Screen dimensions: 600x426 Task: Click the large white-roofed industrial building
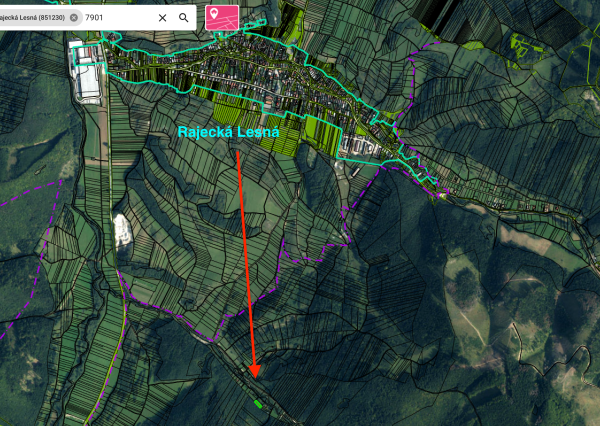86,71
